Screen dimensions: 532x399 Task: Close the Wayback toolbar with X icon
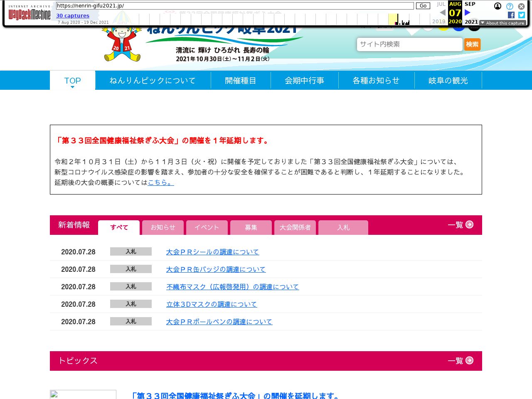click(x=521, y=6)
